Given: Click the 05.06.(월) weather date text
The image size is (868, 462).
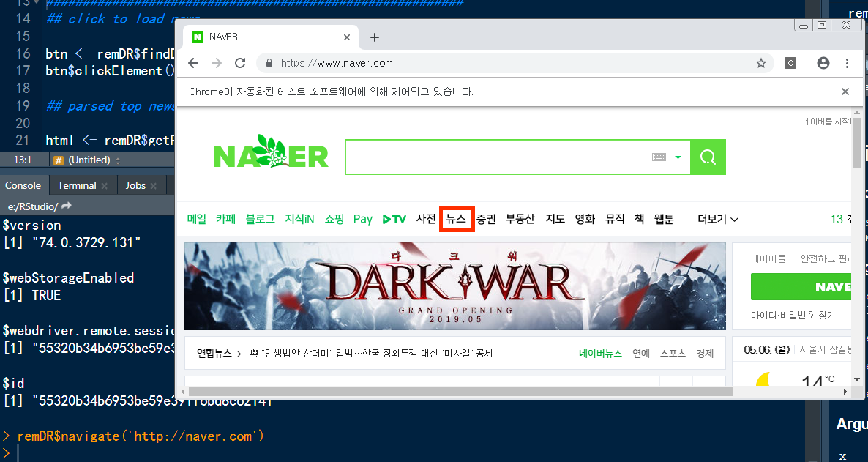Looking at the screenshot, I should pyautogui.click(x=767, y=349).
